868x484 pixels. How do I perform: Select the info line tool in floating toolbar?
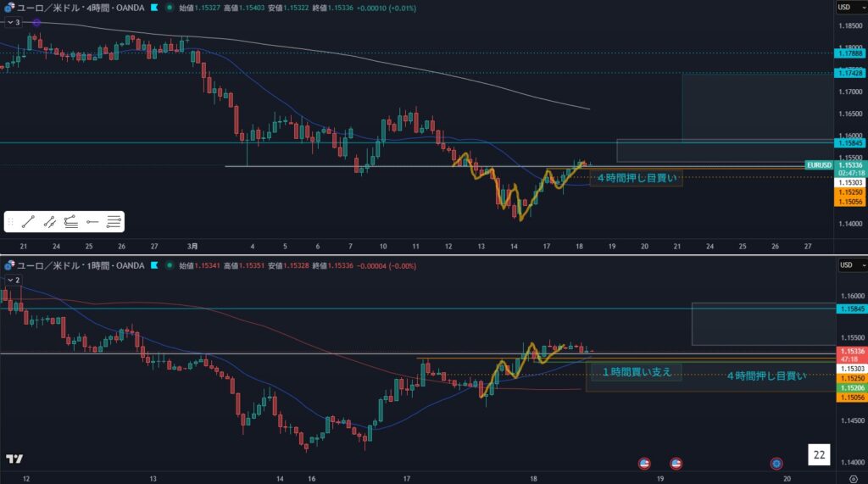(50, 222)
